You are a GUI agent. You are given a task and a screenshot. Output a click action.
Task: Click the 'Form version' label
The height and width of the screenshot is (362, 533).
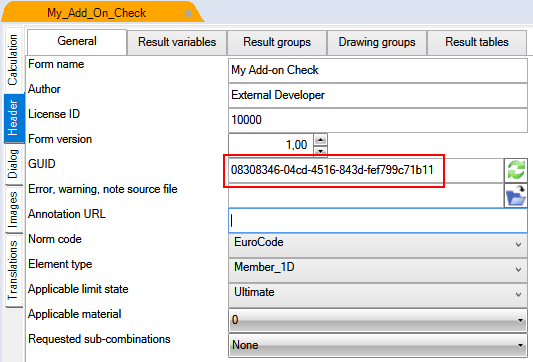tap(60, 139)
